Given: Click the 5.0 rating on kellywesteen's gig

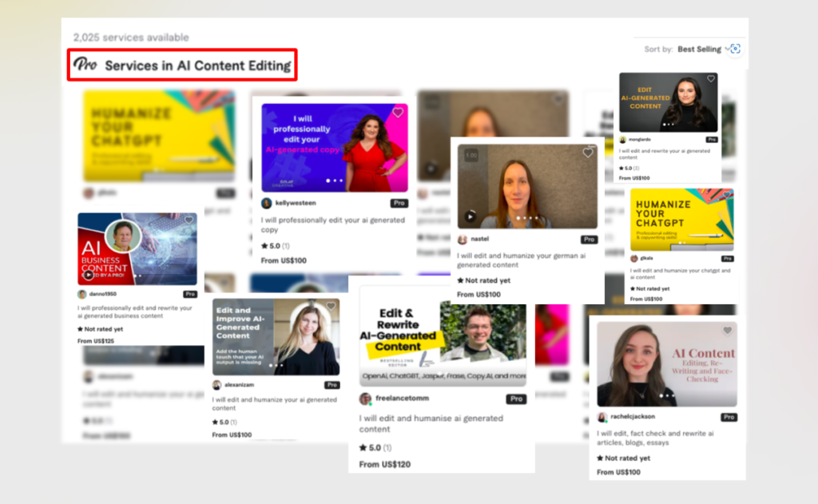Looking at the screenshot, I should click(275, 246).
